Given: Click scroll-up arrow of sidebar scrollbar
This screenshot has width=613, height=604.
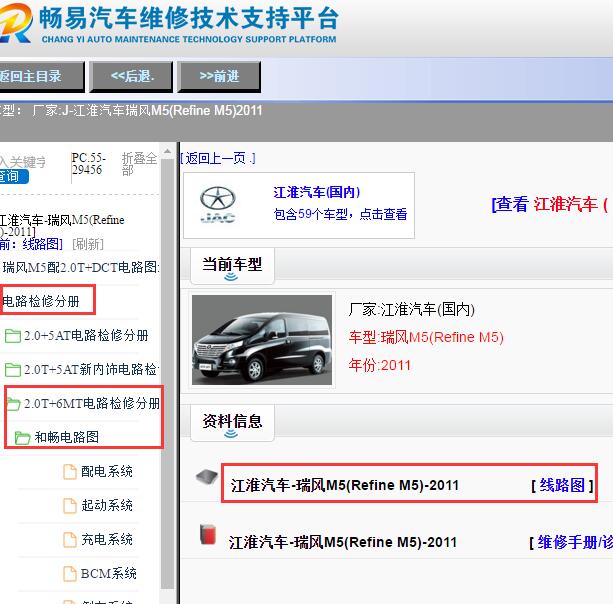Looking at the screenshot, I should (x=167, y=152).
